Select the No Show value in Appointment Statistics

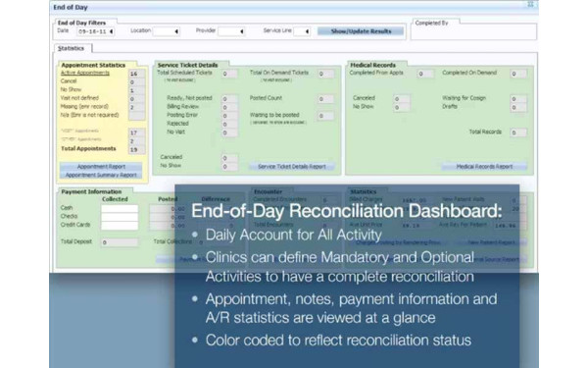tap(136, 90)
